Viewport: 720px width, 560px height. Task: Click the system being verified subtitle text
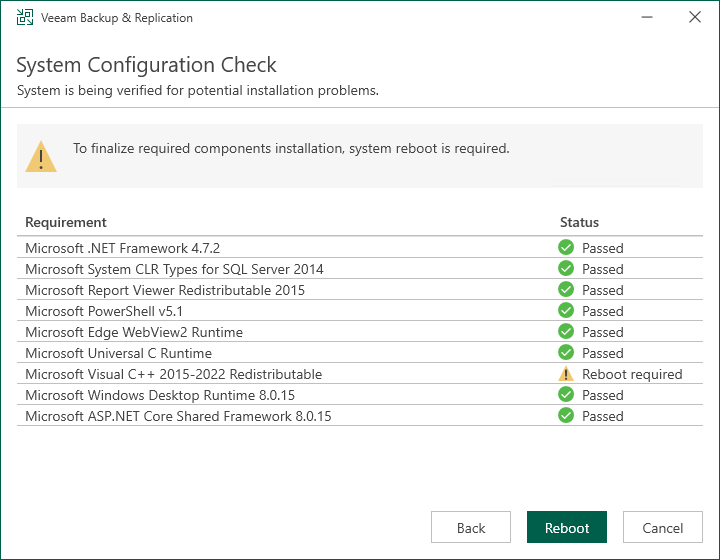point(197,90)
